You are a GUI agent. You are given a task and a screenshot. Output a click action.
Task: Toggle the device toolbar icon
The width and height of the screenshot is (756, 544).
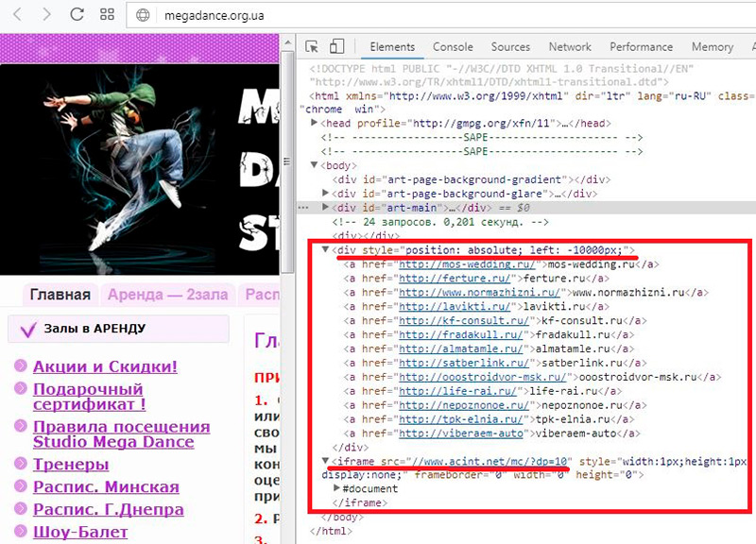coord(337,47)
